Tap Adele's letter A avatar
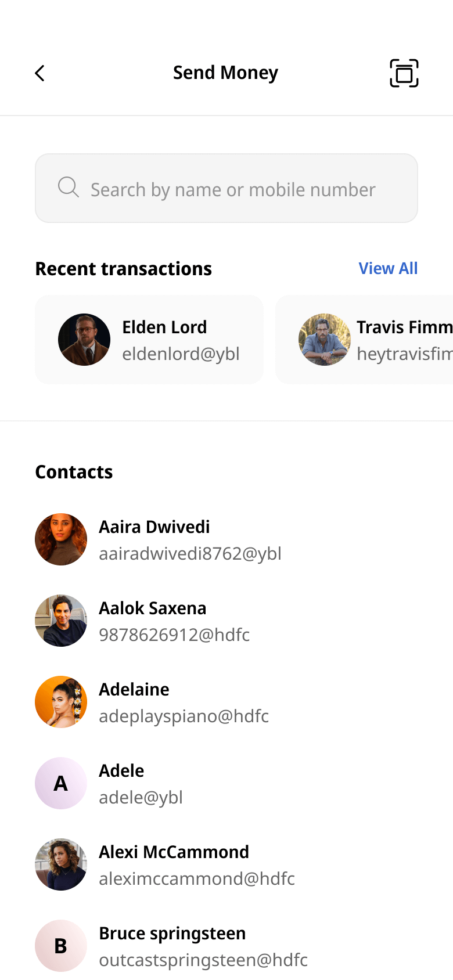 61,783
